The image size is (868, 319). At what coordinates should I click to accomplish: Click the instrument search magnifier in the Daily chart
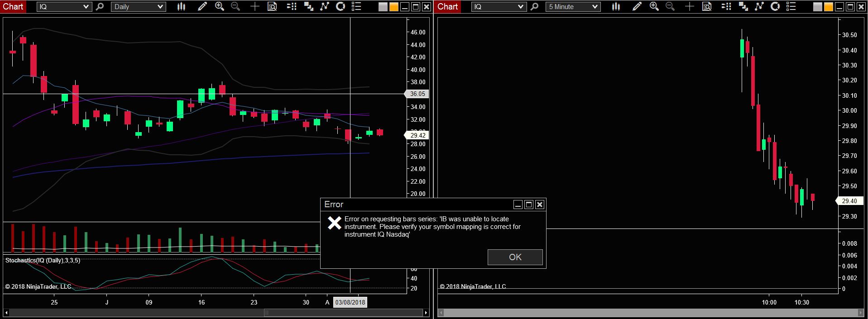click(100, 7)
